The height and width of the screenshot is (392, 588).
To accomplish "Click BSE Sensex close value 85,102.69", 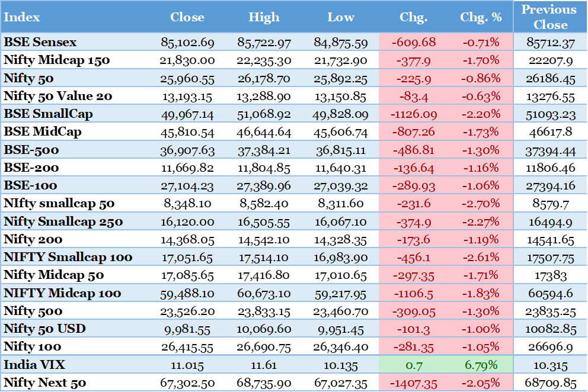I will click(x=187, y=43).
